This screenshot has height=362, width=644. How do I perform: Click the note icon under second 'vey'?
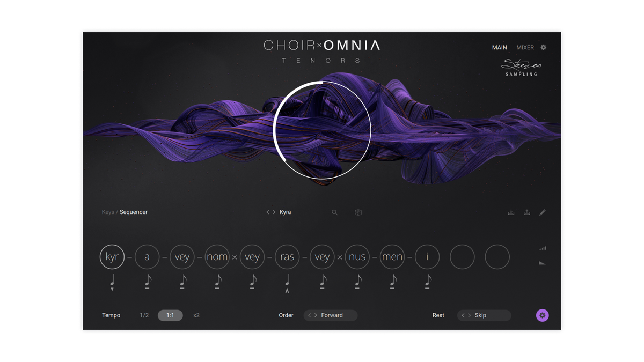(x=252, y=281)
